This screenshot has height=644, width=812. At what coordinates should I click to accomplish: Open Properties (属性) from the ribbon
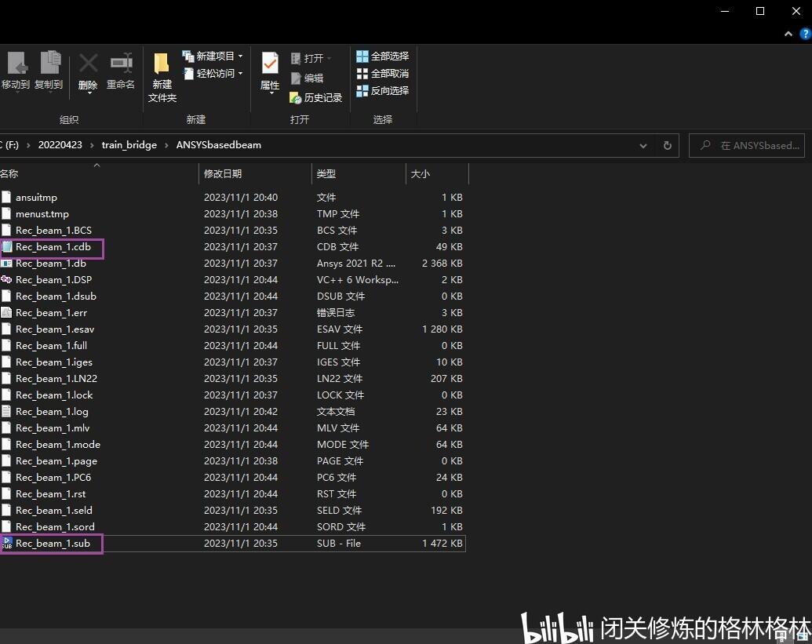(x=270, y=72)
